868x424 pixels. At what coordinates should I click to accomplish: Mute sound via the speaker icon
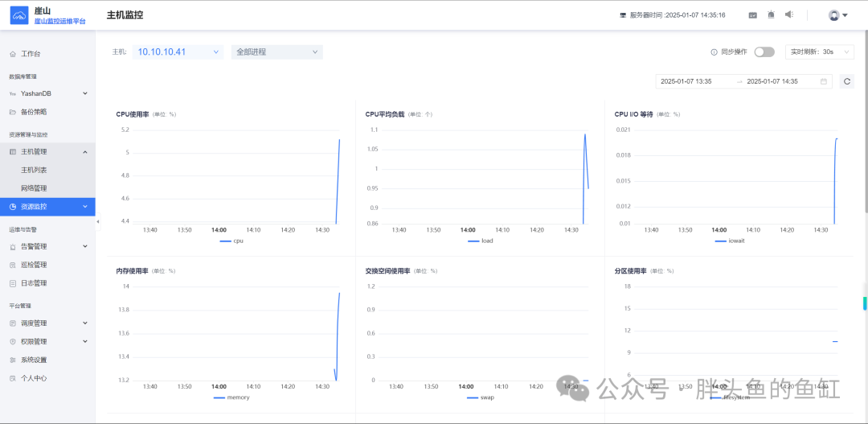point(789,15)
